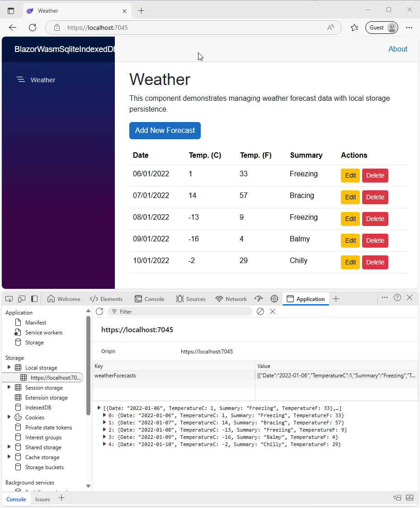This screenshot has width=420, height=508.
Task: Click the inspect element picker icon
Action: [x=9, y=299]
